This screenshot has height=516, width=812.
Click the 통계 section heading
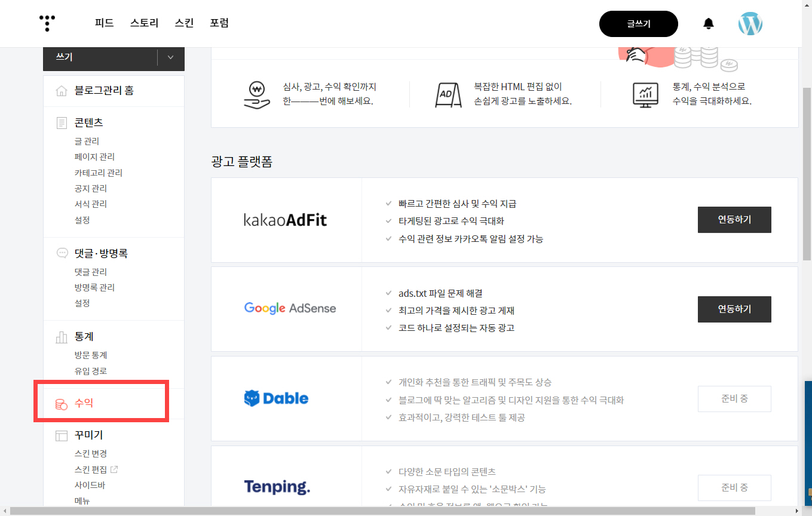point(84,337)
